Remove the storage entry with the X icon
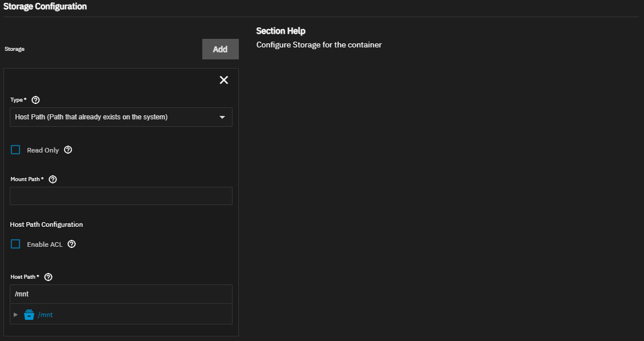The height and width of the screenshot is (341, 644). [224, 80]
